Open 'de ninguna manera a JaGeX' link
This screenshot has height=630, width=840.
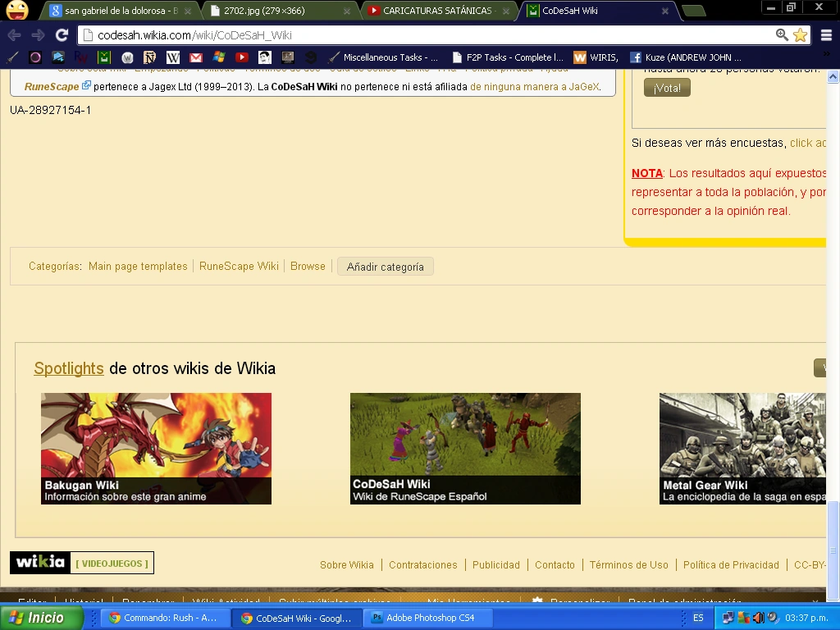(535, 87)
